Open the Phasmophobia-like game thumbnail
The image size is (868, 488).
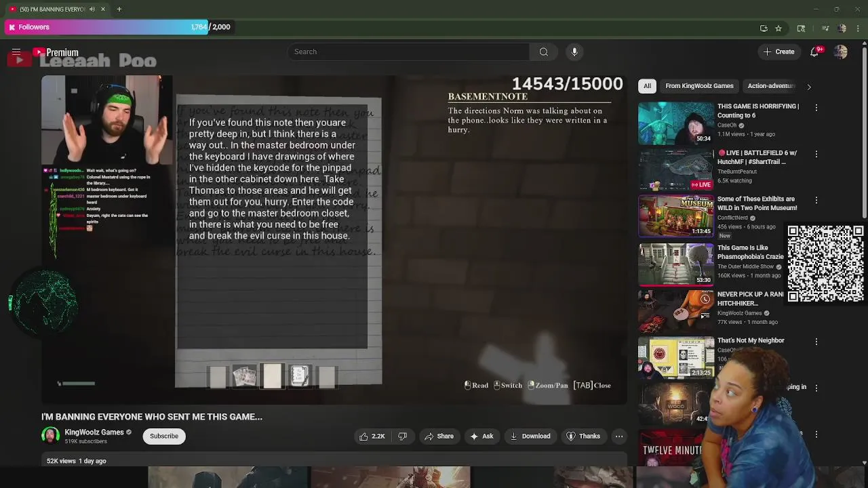pyautogui.click(x=676, y=264)
